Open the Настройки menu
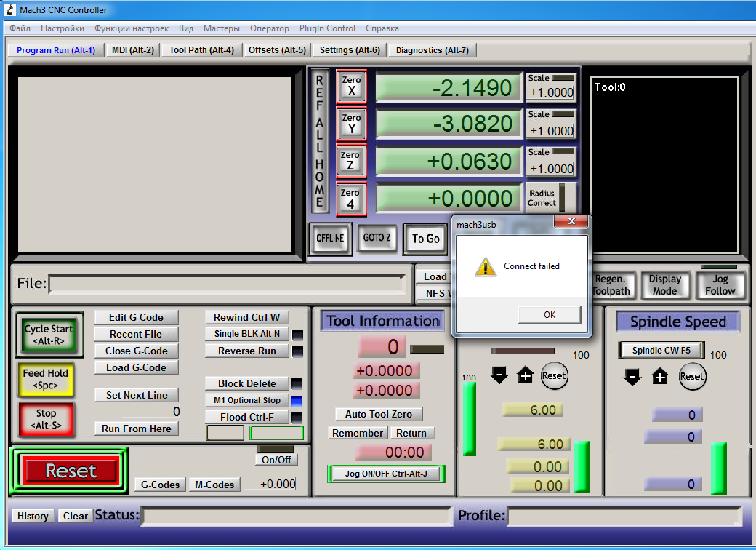Image resolution: width=756 pixels, height=550 pixels. pyautogui.click(x=63, y=28)
